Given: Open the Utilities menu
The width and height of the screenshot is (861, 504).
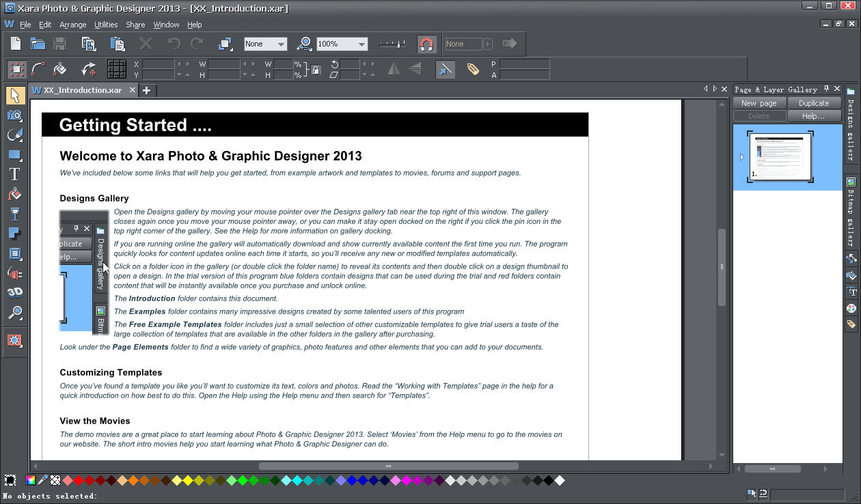Looking at the screenshot, I should point(106,25).
